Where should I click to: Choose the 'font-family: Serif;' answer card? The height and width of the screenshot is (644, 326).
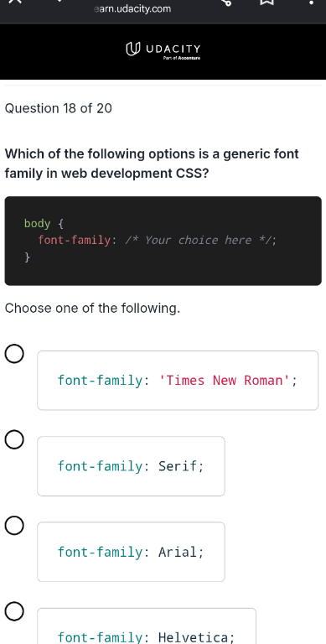click(x=131, y=466)
